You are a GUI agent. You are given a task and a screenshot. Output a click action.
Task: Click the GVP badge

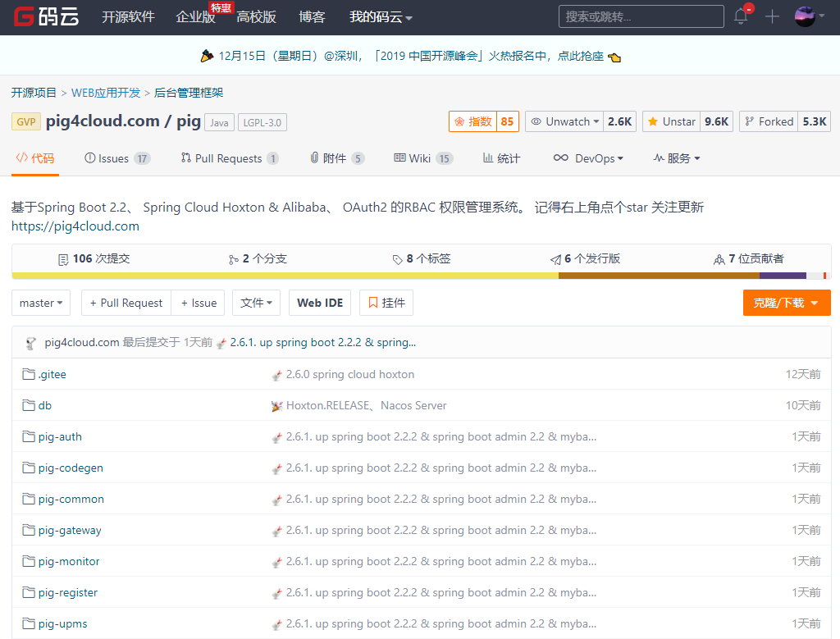click(25, 121)
